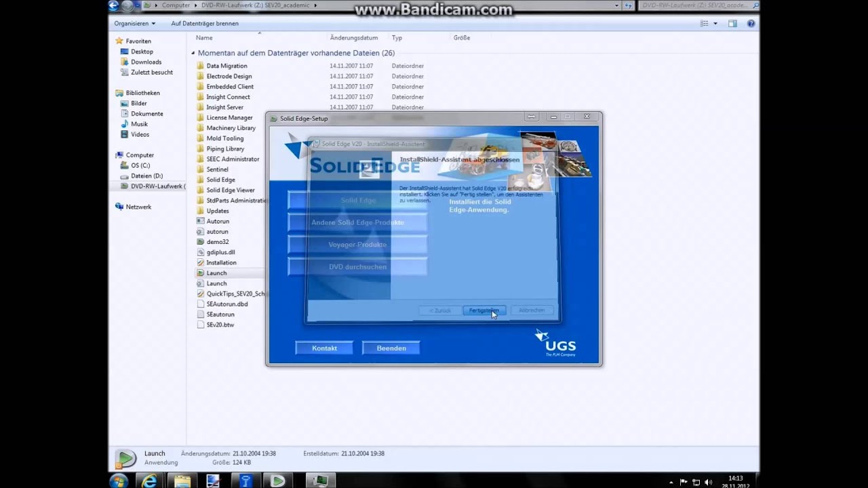The height and width of the screenshot is (488, 868).
Task: Select the License Manager folder icon
Action: [x=200, y=118]
